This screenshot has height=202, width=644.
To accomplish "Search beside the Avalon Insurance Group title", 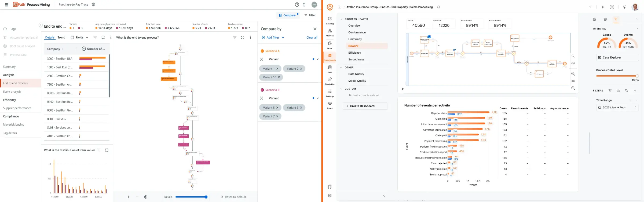I will tap(438, 7).
